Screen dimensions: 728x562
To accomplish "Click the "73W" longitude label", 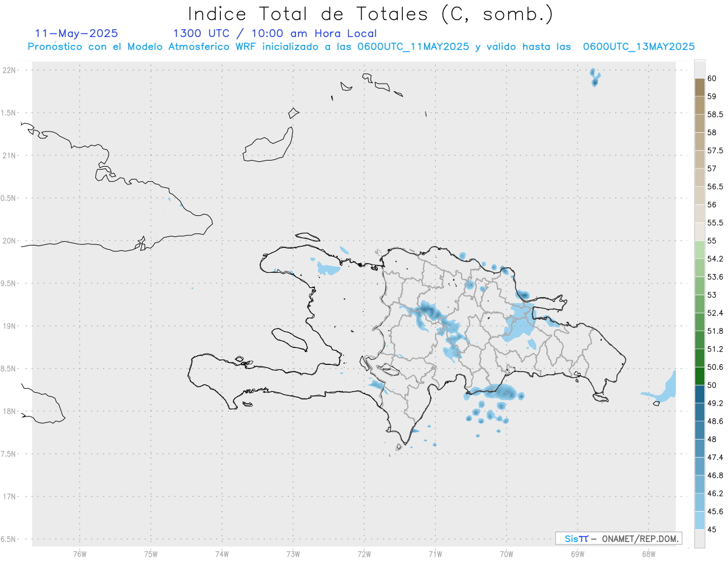I will [x=293, y=554].
